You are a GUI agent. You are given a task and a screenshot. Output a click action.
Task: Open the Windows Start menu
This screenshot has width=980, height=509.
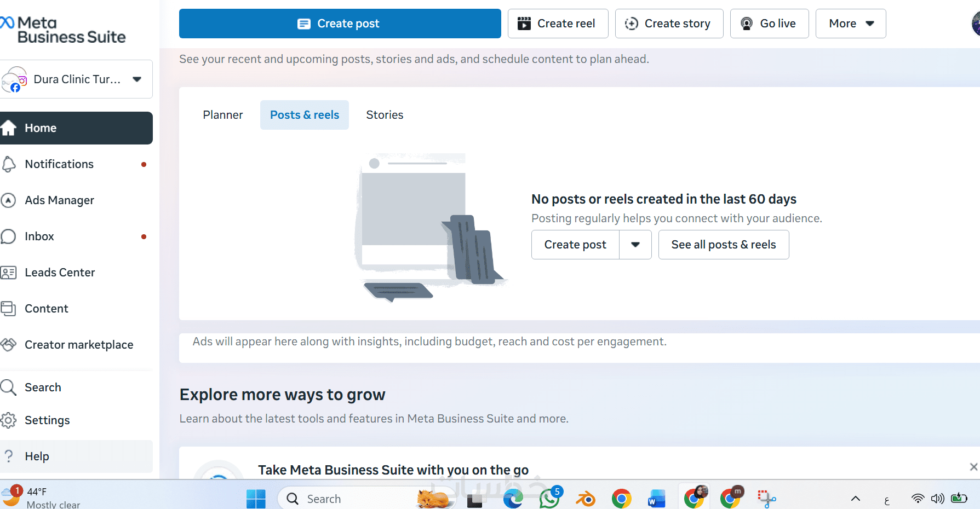tap(256, 499)
